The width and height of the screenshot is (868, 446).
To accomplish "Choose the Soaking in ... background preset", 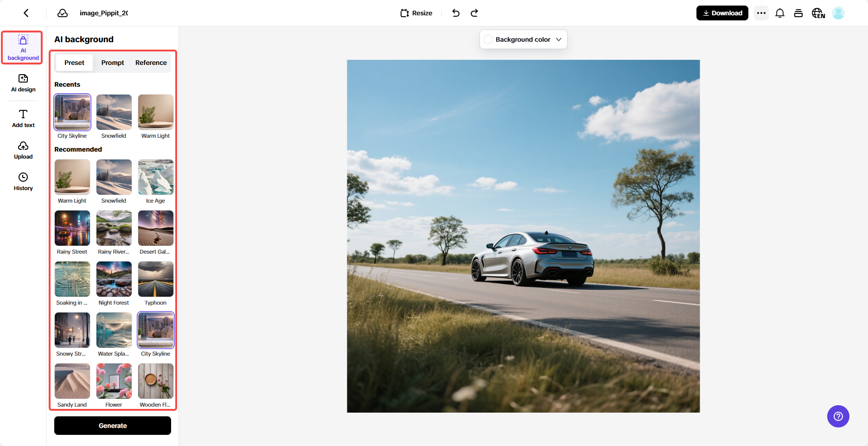I will pyautogui.click(x=72, y=279).
